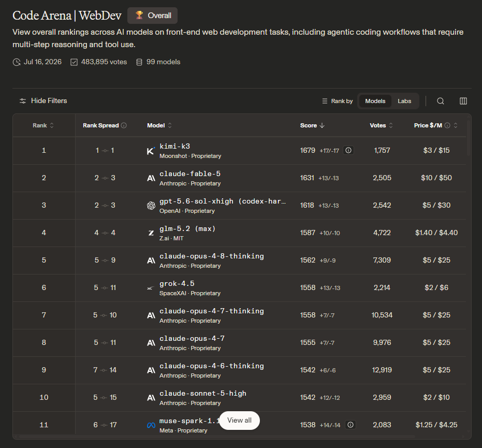Click the OpenAI logo for gpt-5.6-sol-xhigh
The image size is (482, 448).
151,206
